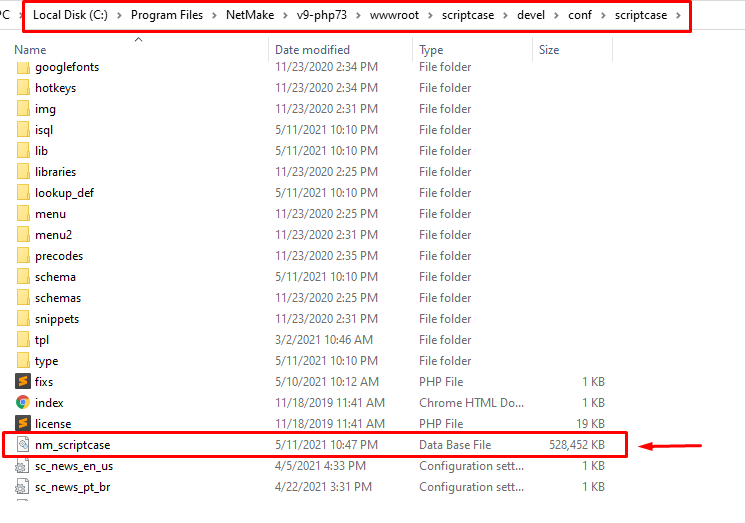This screenshot has height=523, width=745.
Task: Navigate to wwwroot breadcrumb segment
Action: 394,15
